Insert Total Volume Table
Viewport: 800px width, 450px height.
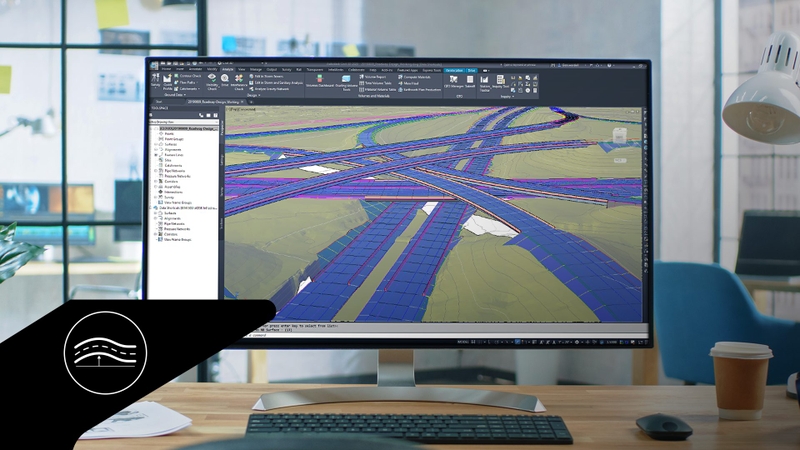[x=376, y=83]
